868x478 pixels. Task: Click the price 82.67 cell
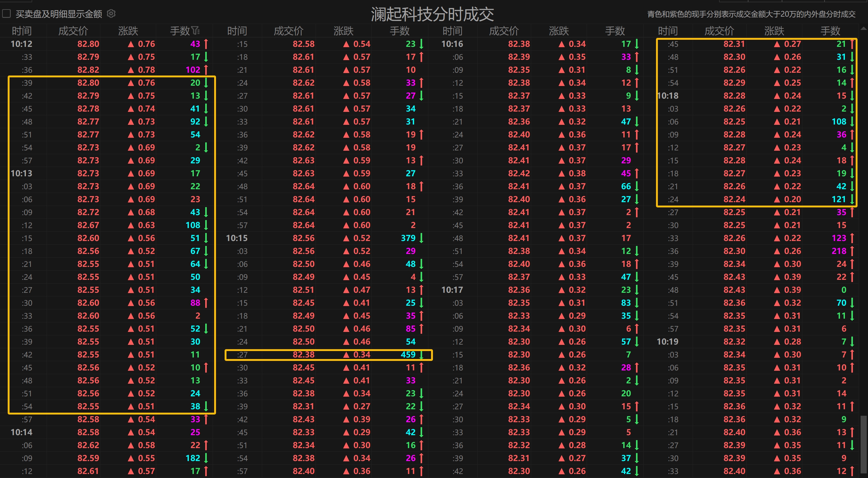coord(88,225)
